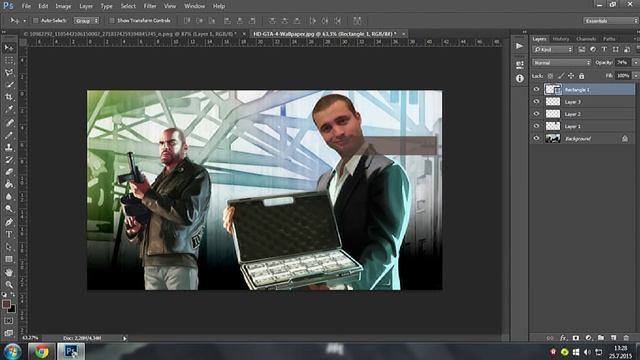Viewport: 640px width, 360px height.
Task: Hide the Layer 3 layer
Action: pyautogui.click(x=536, y=102)
